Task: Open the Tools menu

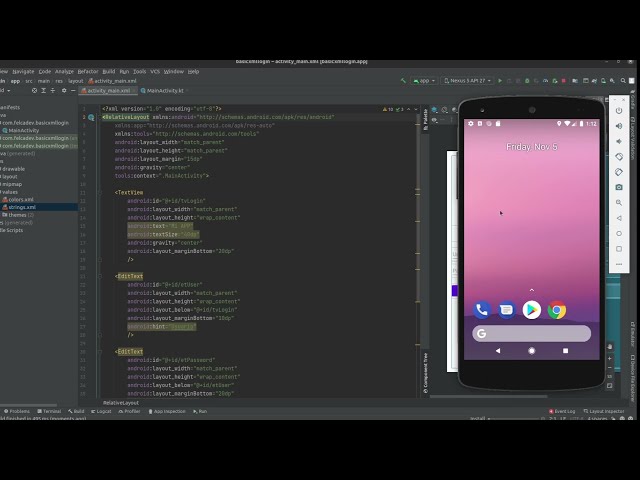Action: tap(139, 71)
